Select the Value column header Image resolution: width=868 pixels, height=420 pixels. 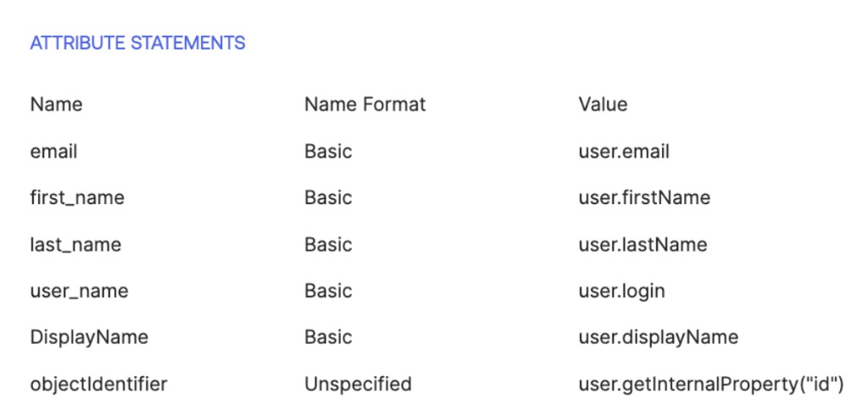tap(603, 104)
